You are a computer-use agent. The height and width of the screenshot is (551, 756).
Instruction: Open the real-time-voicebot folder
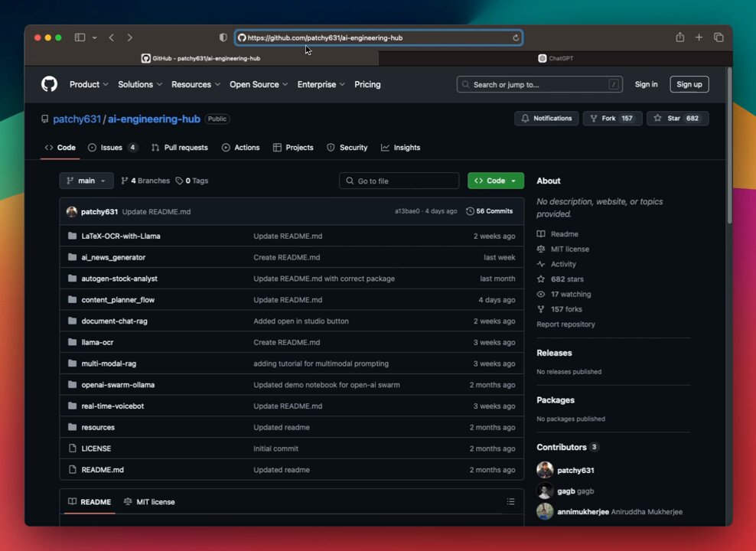pos(112,406)
